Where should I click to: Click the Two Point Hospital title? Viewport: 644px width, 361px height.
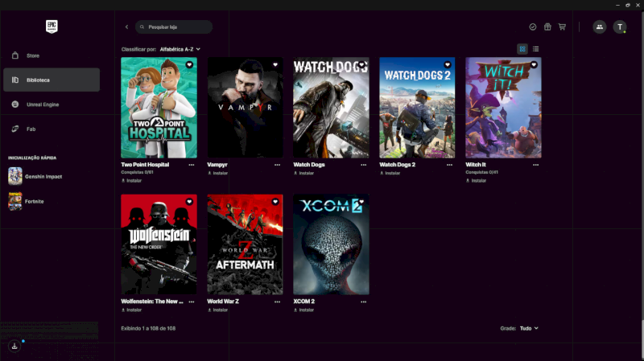(x=145, y=165)
